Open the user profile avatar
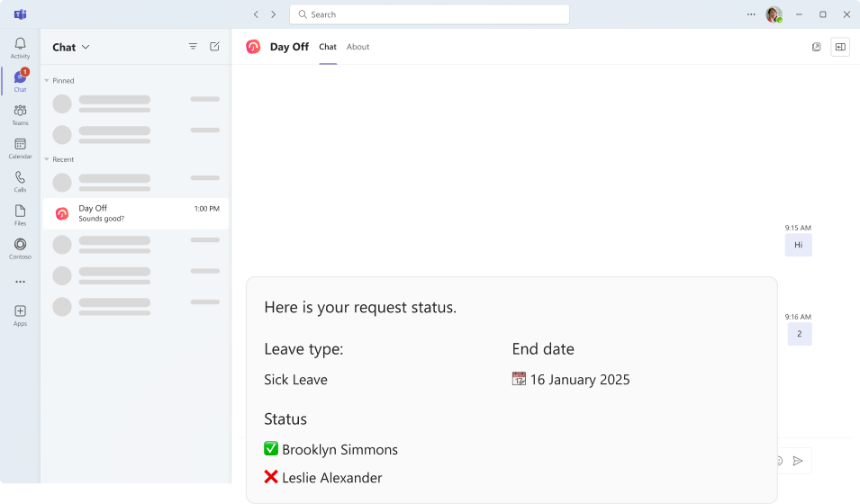This screenshot has width=860, height=504. tap(774, 14)
